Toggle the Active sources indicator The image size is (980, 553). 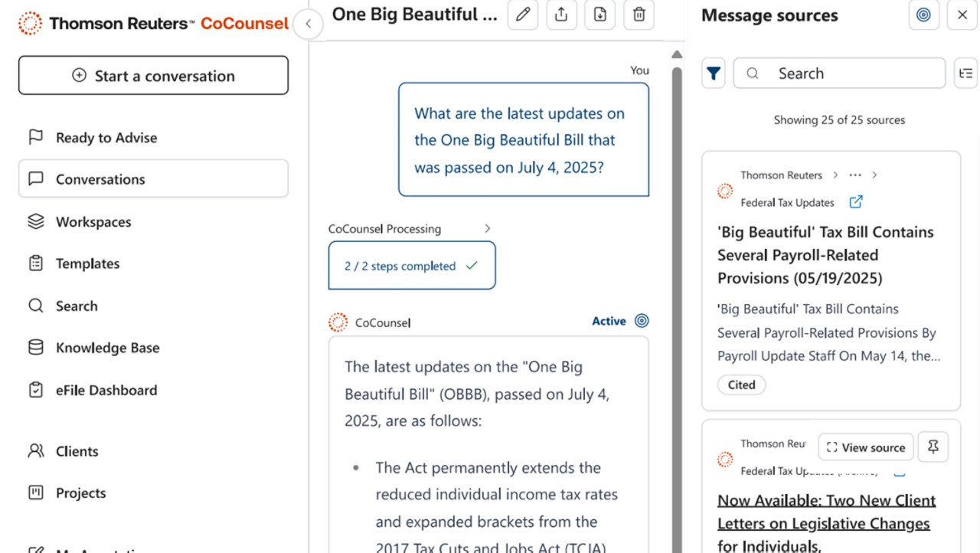click(x=642, y=321)
